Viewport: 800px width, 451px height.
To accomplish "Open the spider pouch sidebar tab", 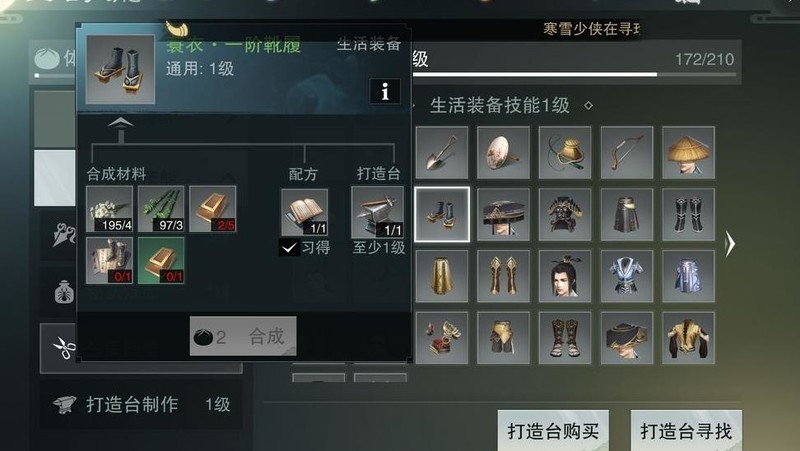I will tap(64, 291).
